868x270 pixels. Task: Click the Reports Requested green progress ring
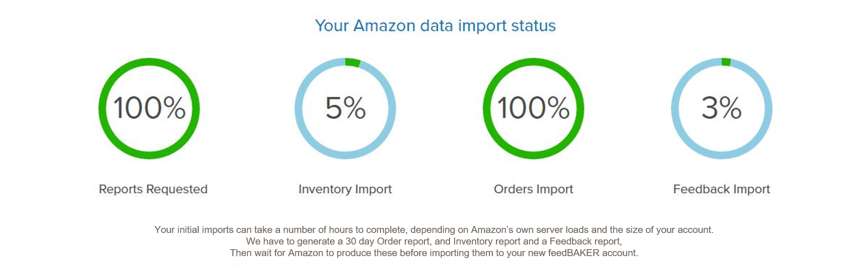point(149,108)
